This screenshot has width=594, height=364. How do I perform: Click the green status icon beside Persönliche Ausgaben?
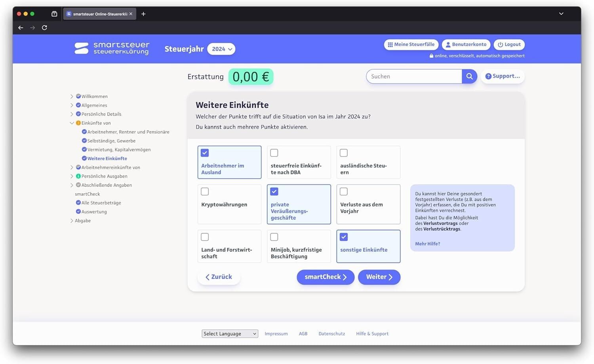(78, 176)
